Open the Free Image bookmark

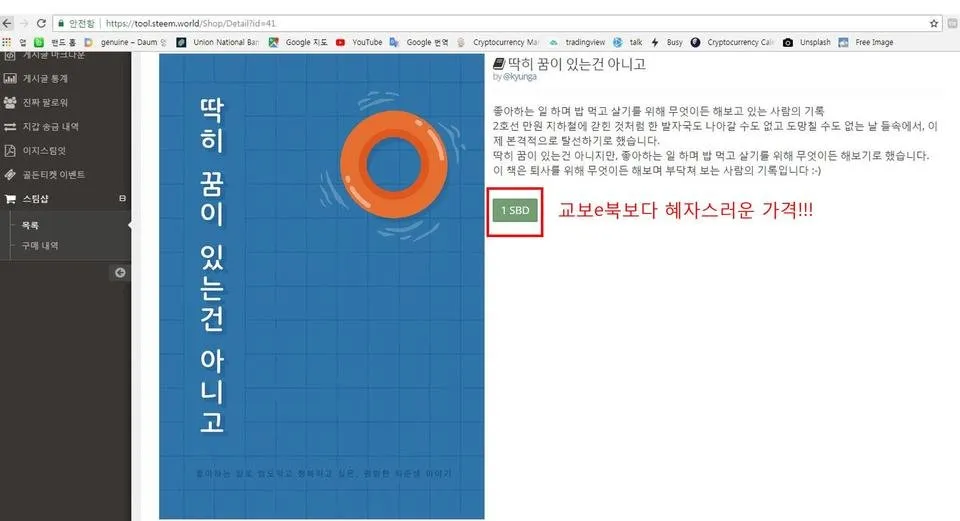click(x=866, y=42)
